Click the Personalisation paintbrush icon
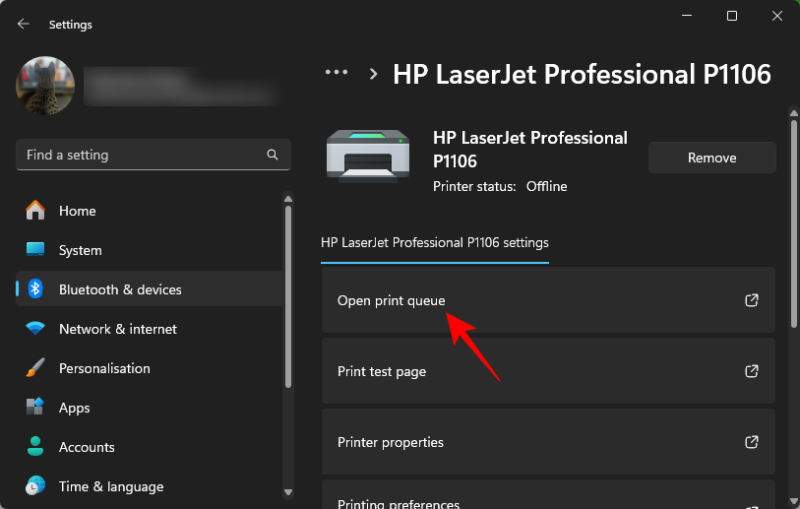The width and height of the screenshot is (800, 509). click(x=35, y=368)
